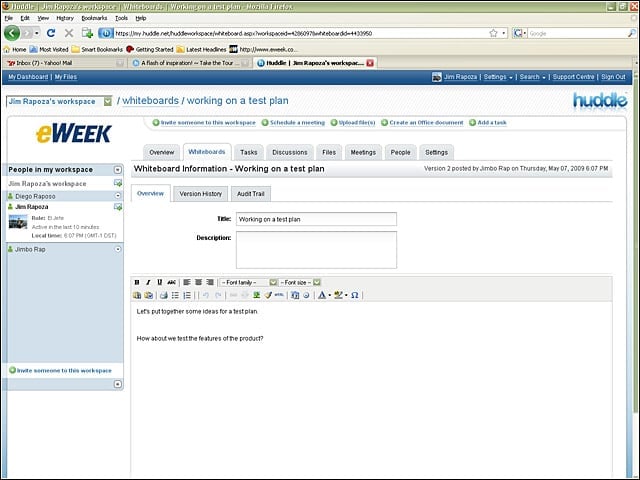
Task: Open the Files tab
Action: 329,152
